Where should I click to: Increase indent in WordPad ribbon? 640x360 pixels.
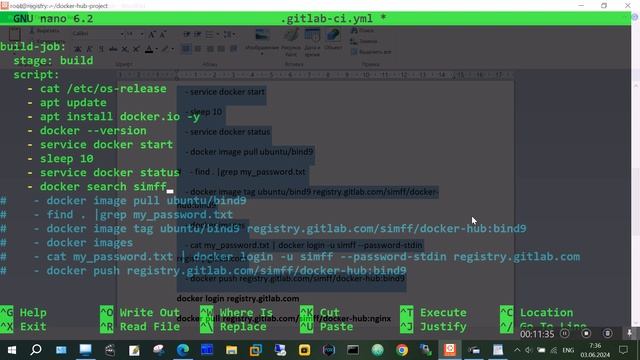[x=198, y=34]
